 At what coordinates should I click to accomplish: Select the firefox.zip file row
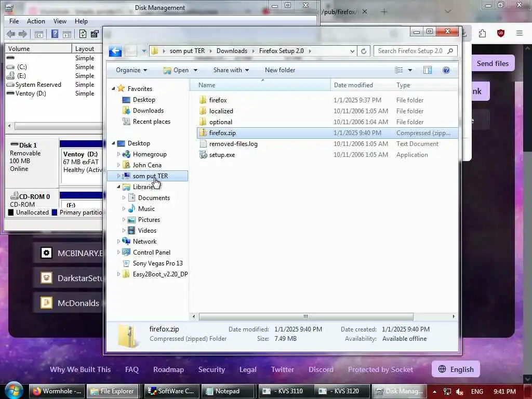tap(327, 133)
